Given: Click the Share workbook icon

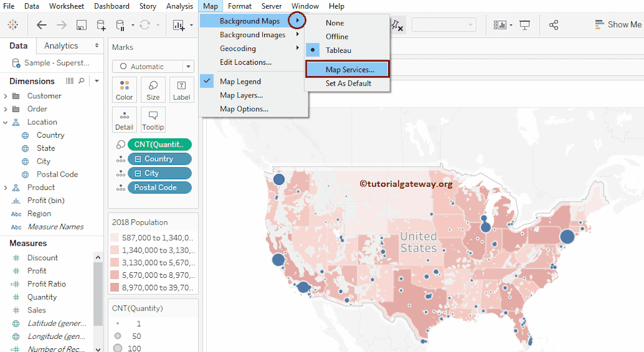Looking at the screenshot, I should click(x=553, y=25).
